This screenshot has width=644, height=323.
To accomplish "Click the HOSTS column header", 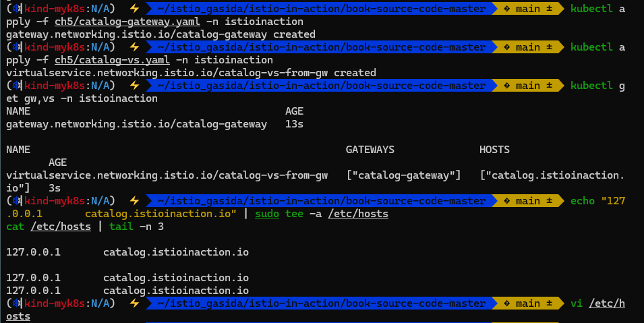I will click(x=494, y=150).
